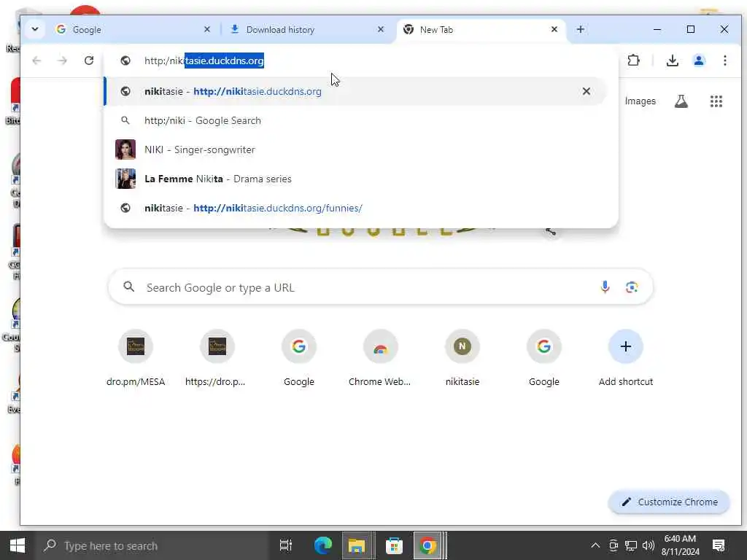Go forward with the forward arrow

pyautogui.click(x=63, y=61)
